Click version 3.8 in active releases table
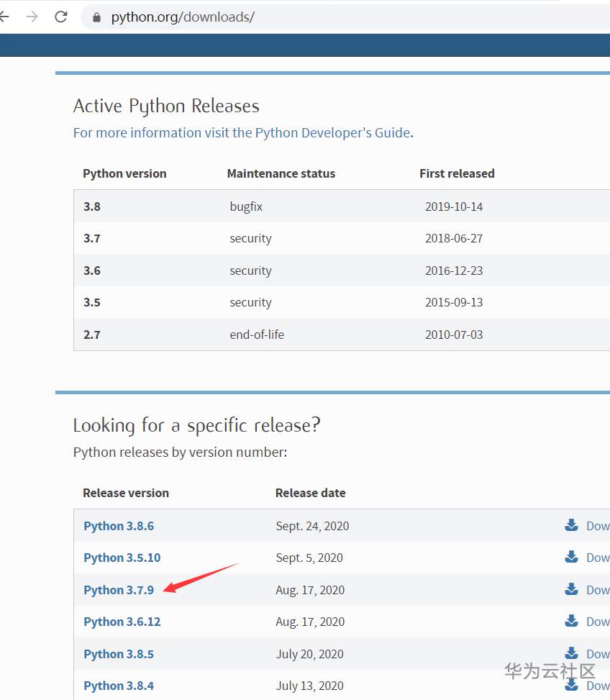This screenshot has width=610, height=700. point(92,206)
